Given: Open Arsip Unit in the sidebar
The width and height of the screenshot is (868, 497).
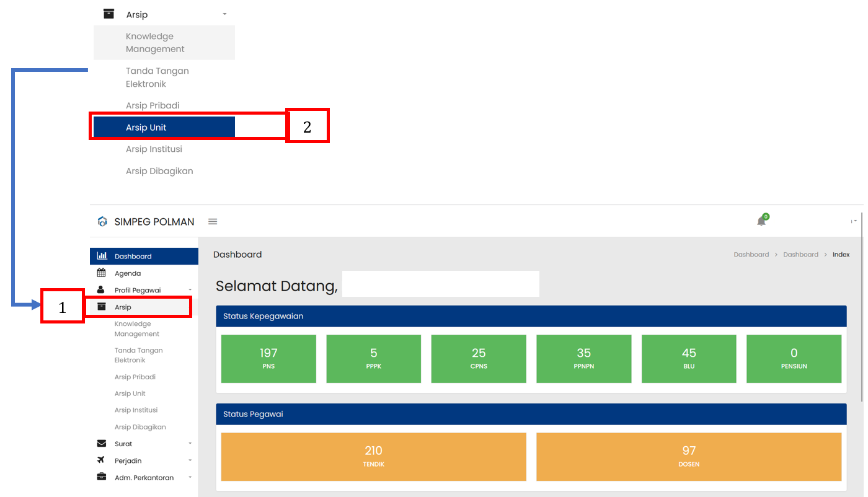Looking at the screenshot, I should click(130, 394).
